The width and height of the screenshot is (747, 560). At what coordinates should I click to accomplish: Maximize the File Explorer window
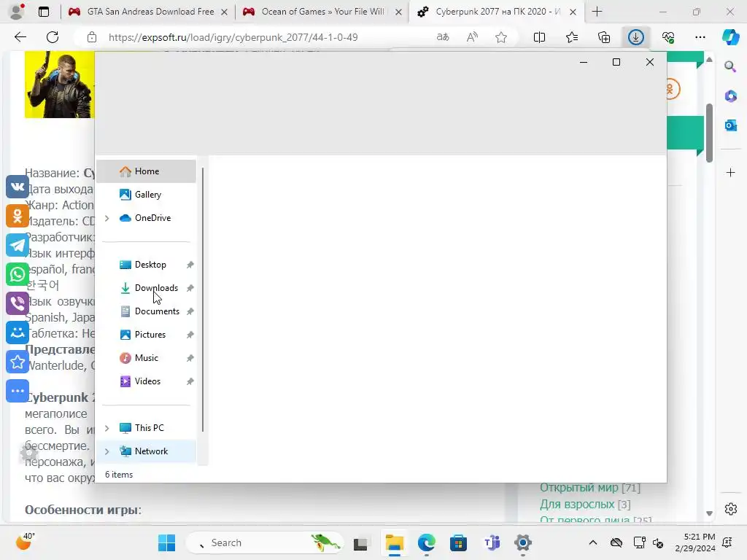(616, 62)
